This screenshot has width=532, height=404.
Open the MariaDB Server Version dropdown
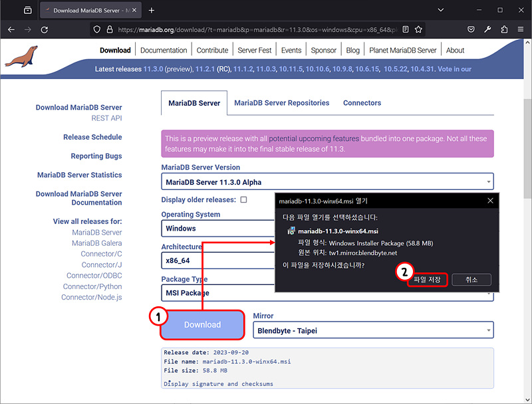point(327,181)
